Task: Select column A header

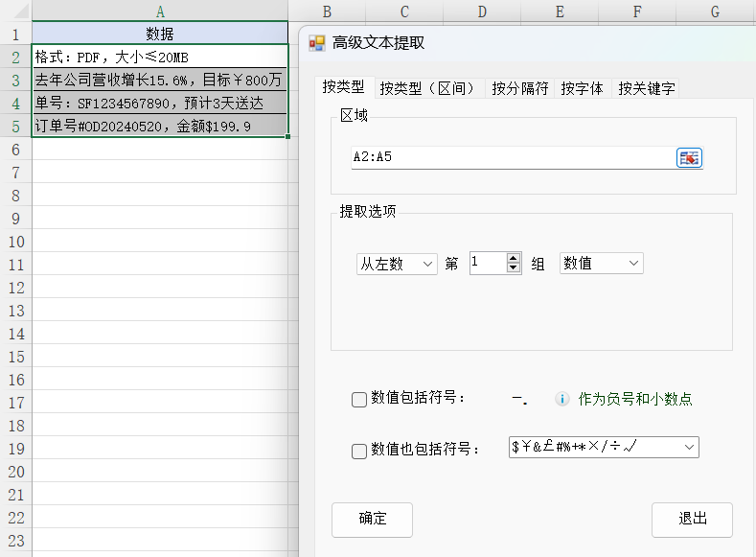Action: (160, 12)
